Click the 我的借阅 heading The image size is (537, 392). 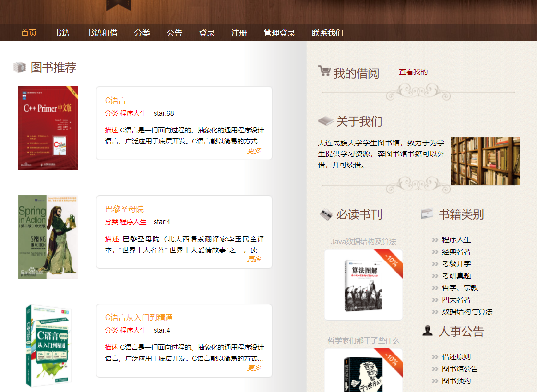[x=356, y=73]
